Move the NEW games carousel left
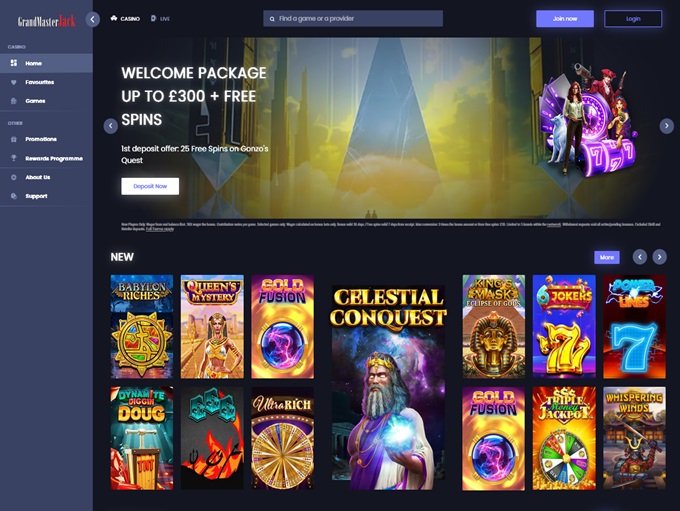Screen dimensions: 680x511 (x=640, y=257)
